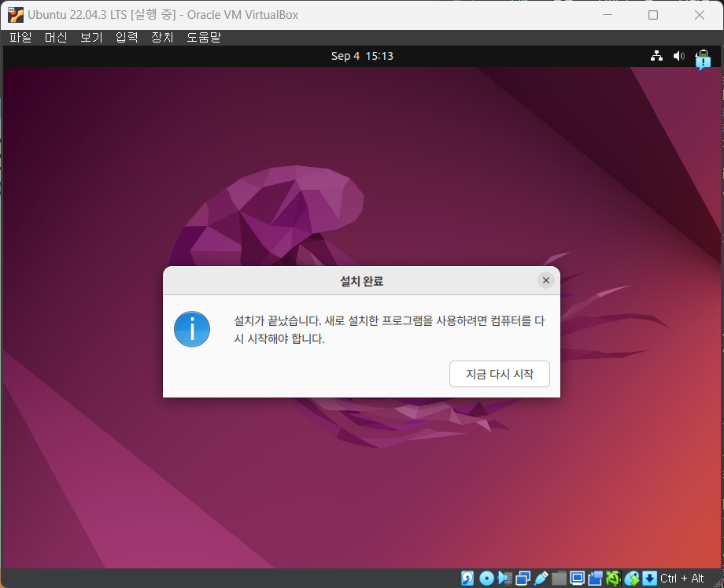
Task: Close the 설치 완료 dialog
Action: pyautogui.click(x=546, y=280)
